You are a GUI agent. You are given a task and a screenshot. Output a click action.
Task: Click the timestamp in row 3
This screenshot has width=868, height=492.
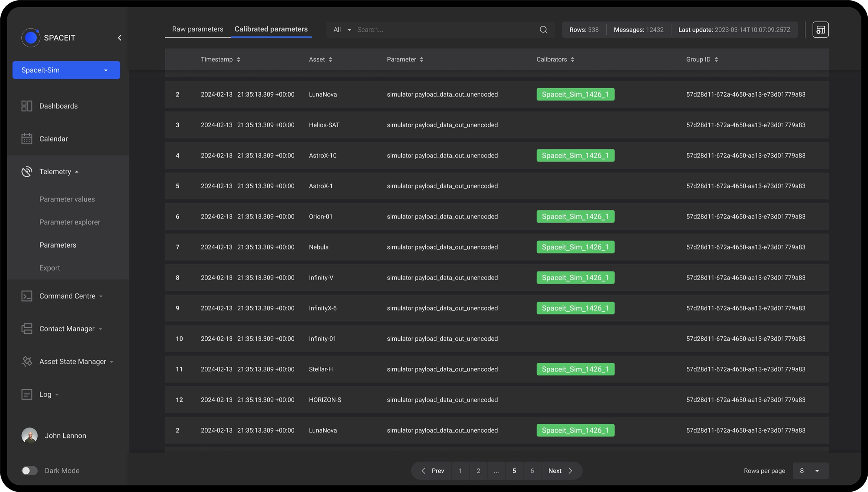point(247,125)
